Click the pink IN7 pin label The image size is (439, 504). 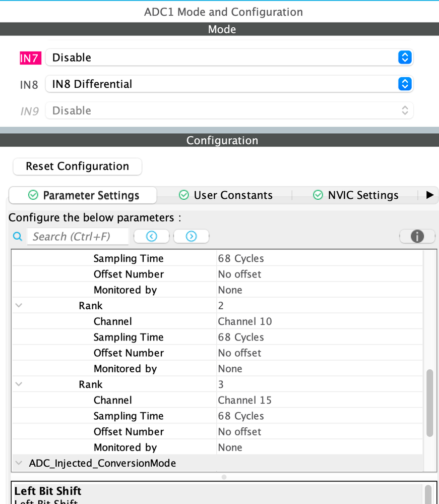point(30,58)
